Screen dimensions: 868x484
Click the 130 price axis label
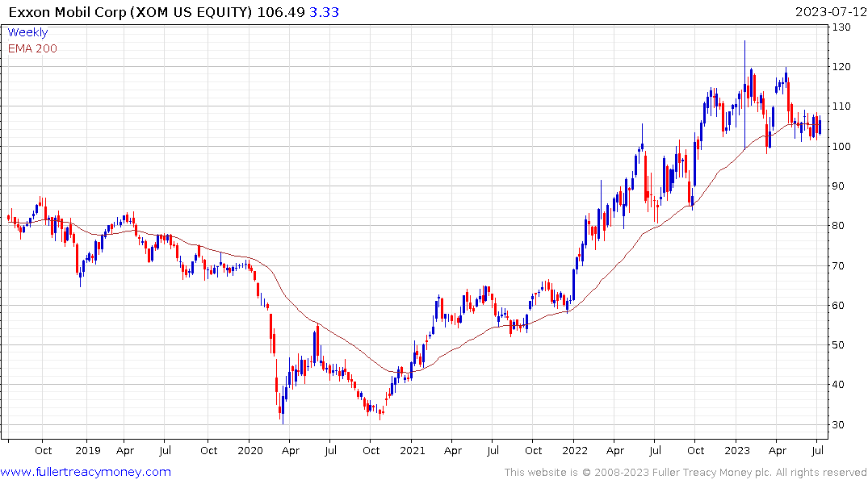pos(841,27)
